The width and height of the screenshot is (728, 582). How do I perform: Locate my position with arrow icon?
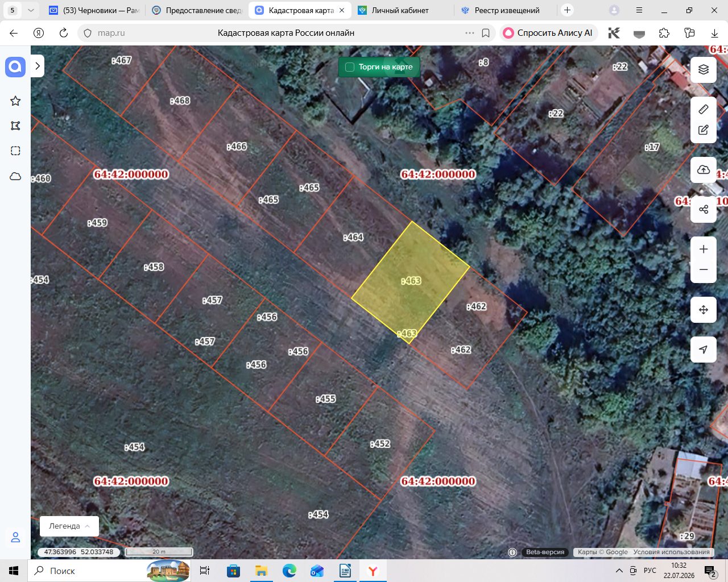point(704,350)
